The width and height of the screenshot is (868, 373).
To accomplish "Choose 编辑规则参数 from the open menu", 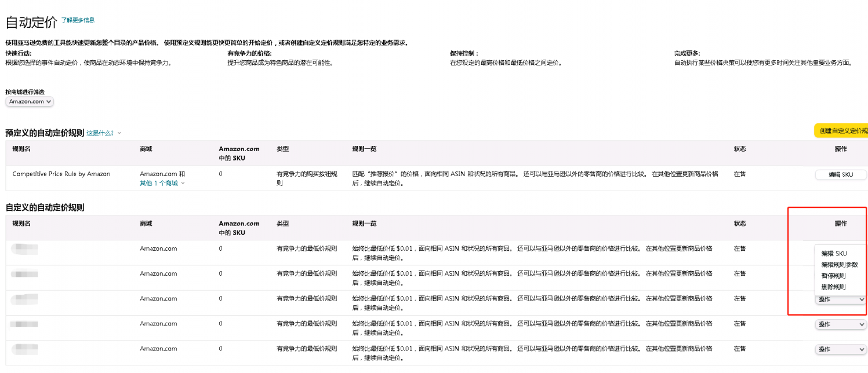I will click(840, 265).
